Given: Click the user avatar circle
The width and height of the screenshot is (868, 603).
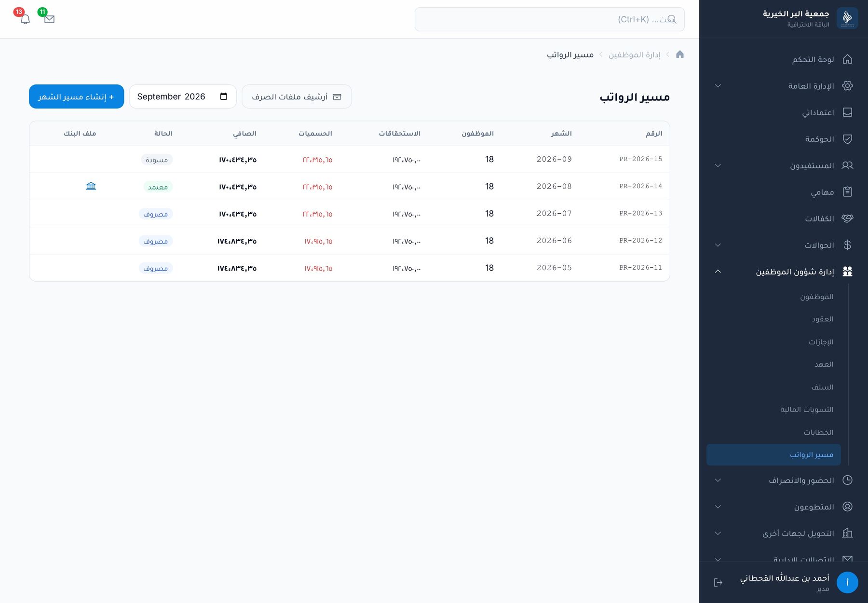Looking at the screenshot, I should click(x=847, y=582).
